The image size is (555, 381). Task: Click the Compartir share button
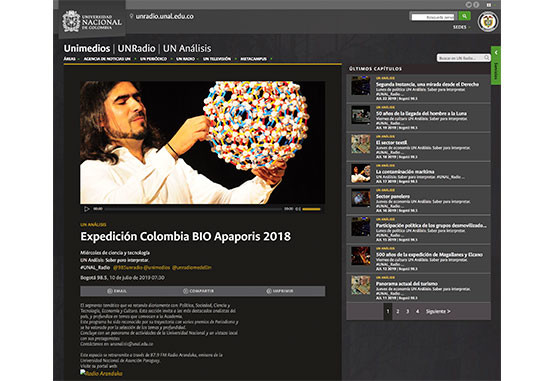click(x=198, y=291)
